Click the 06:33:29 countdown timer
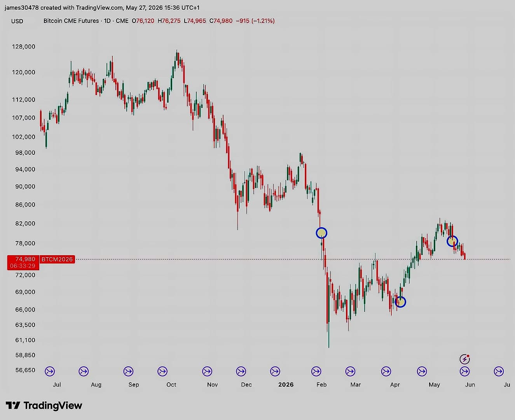The image size is (515, 420). tap(23, 266)
